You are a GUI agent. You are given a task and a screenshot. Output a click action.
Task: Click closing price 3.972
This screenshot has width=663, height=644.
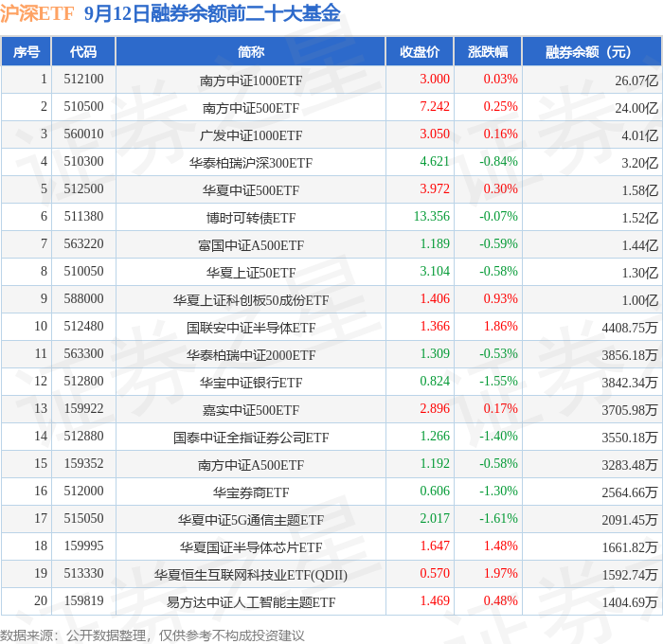click(x=435, y=189)
